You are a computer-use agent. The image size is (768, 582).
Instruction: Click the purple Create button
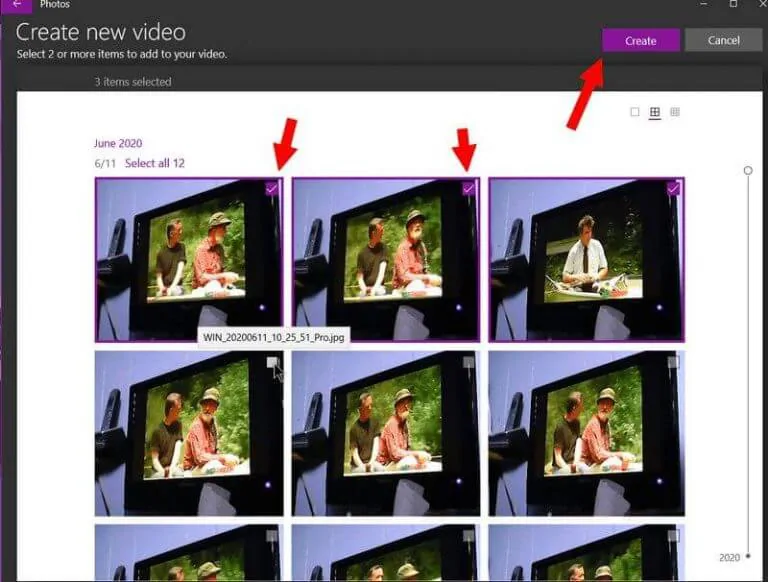coord(641,40)
